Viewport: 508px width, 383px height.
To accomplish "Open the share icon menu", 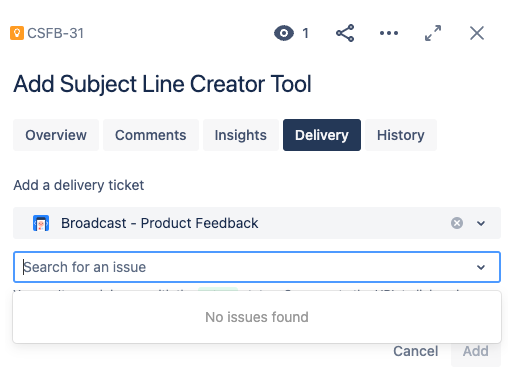I will [345, 33].
